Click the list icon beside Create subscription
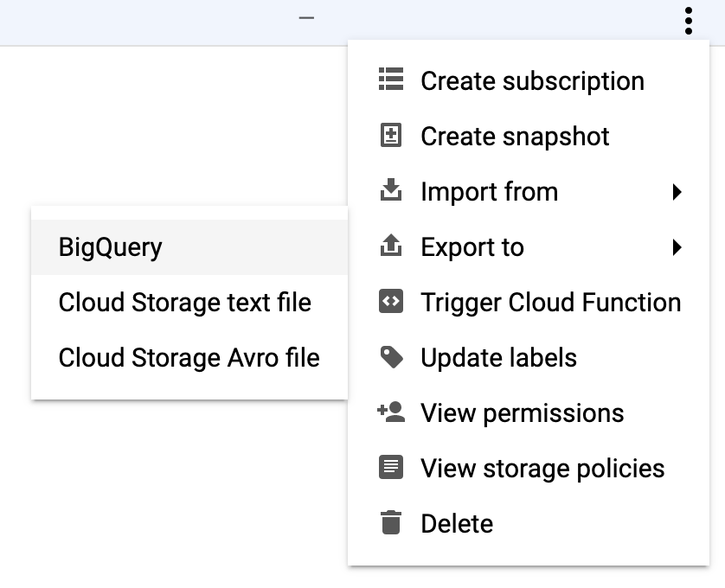The width and height of the screenshot is (725, 588). click(x=391, y=80)
